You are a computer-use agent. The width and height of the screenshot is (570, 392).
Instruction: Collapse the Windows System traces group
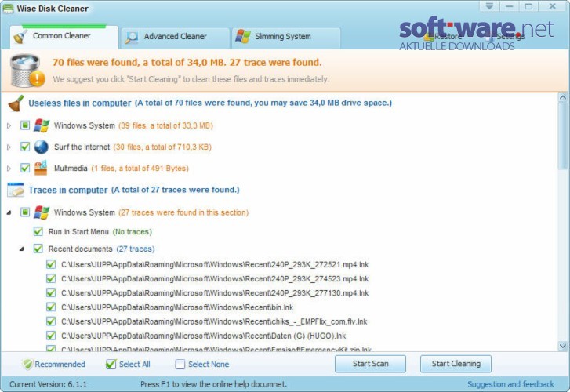[9, 212]
